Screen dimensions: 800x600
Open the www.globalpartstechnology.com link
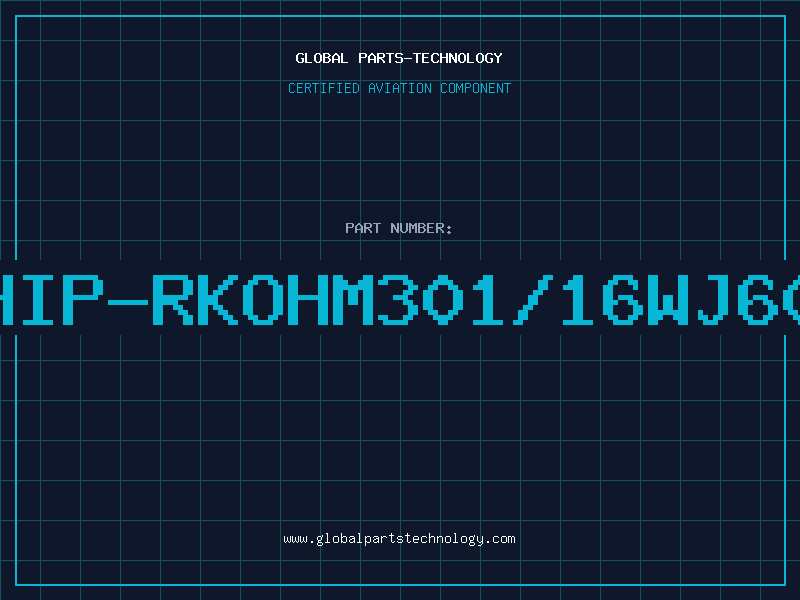399,539
